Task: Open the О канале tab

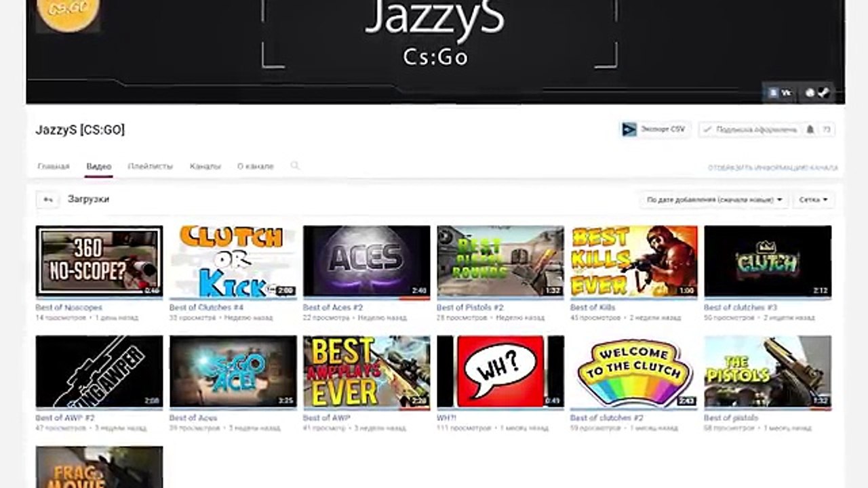Action: pos(256,166)
